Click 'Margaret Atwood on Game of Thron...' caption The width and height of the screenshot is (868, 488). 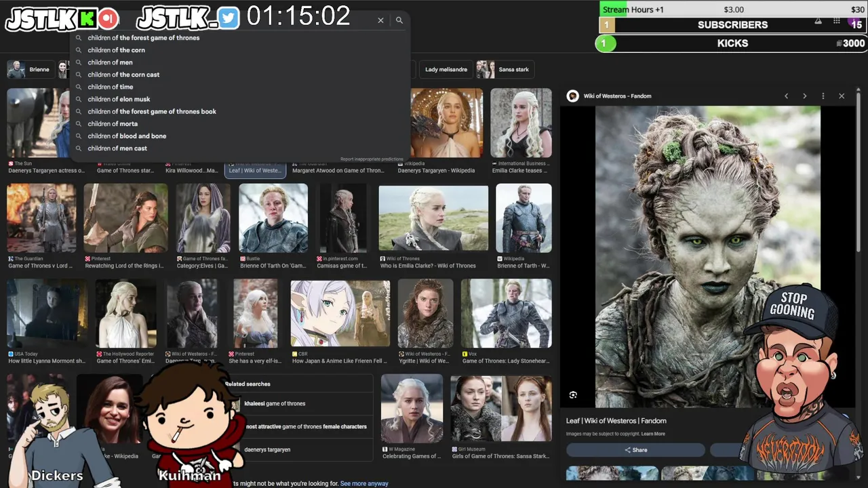338,170
